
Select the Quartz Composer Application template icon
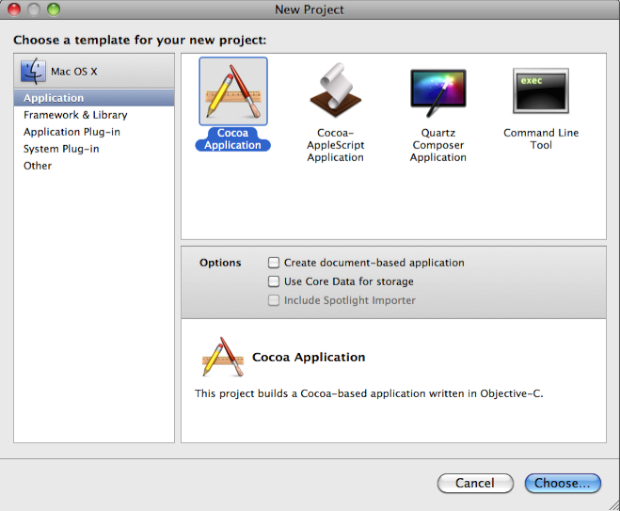[x=438, y=93]
